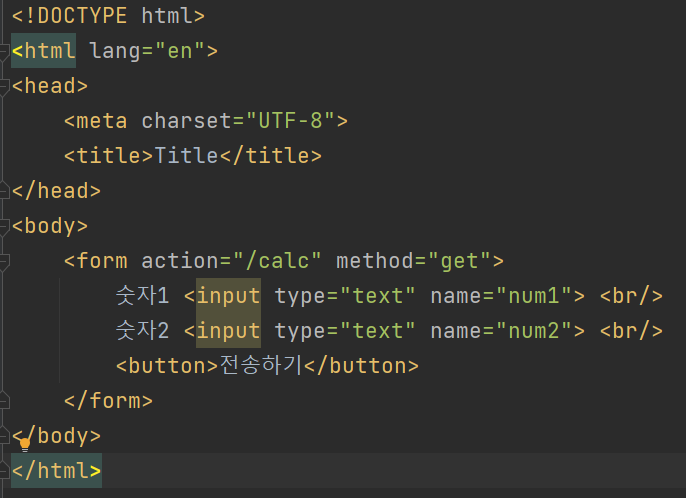686x498 pixels.
Task: Click the 숫자2 label text
Action: [x=143, y=330]
